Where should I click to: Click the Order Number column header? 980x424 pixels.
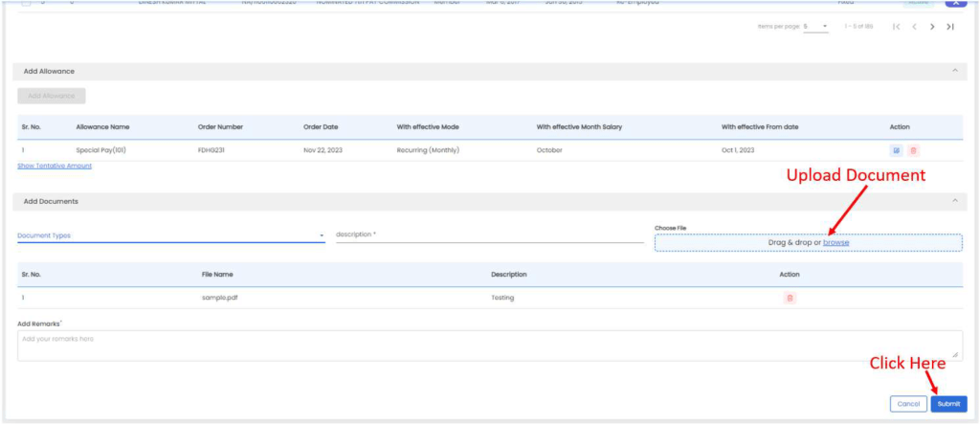pos(220,127)
